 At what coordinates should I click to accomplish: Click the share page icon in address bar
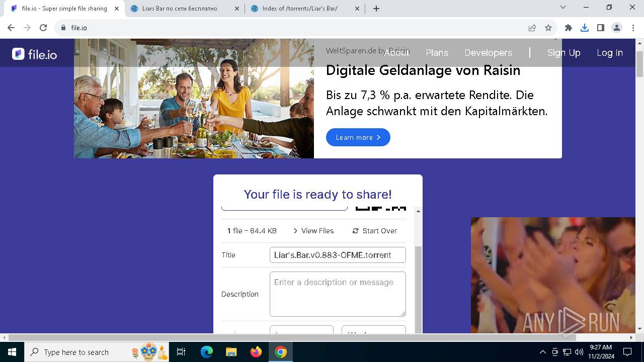[532, 28]
